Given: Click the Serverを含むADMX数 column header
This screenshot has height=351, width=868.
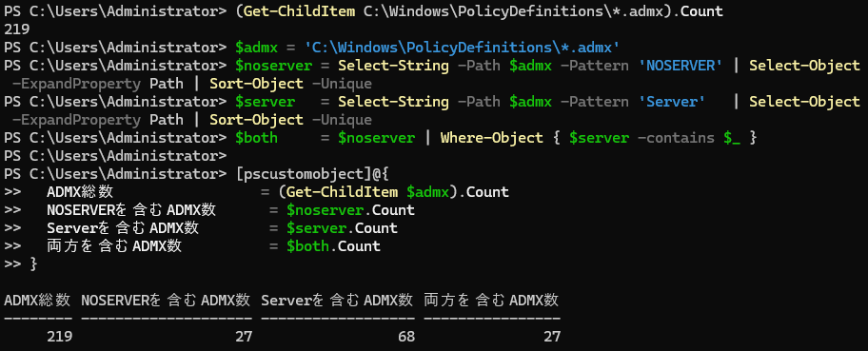Looking at the screenshot, I should (337, 301).
